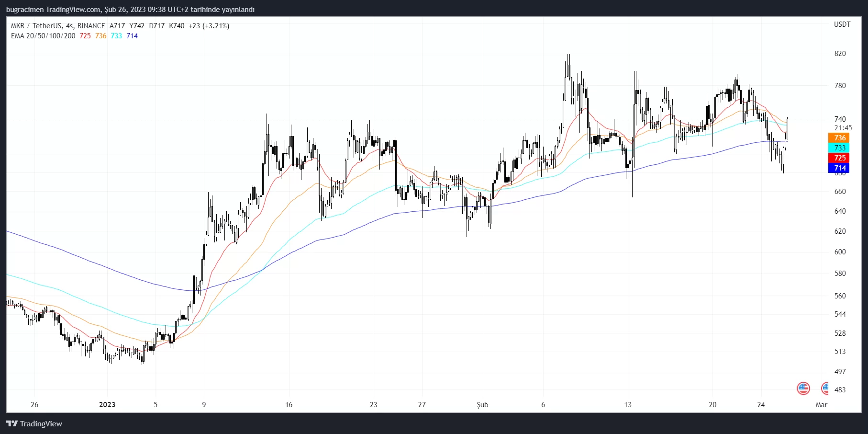Click the red 725 value in EMA legend
This screenshot has width=868, height=434.
[85, 36]
